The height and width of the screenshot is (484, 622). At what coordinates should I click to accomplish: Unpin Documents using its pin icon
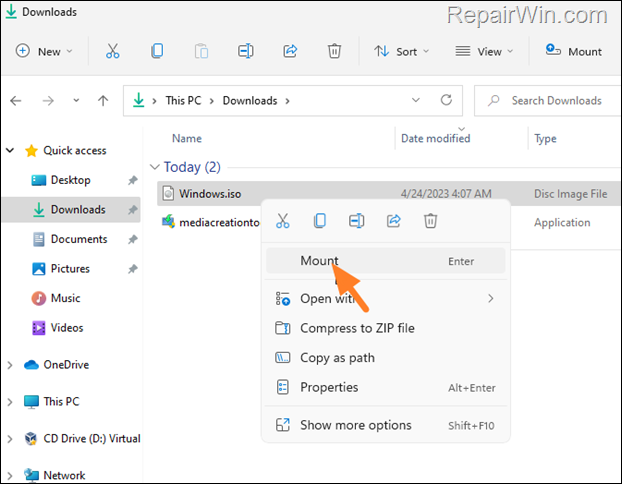pyautogui.click(x=132, y=240)
